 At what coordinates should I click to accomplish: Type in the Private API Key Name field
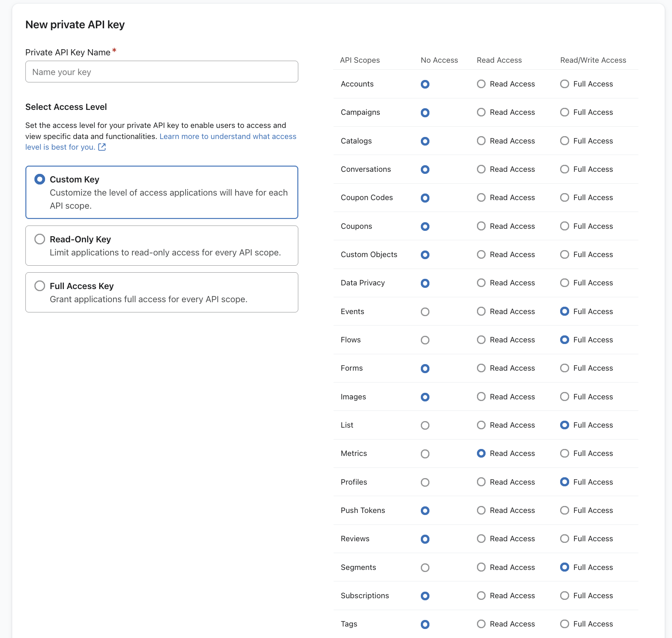[161, 72]
